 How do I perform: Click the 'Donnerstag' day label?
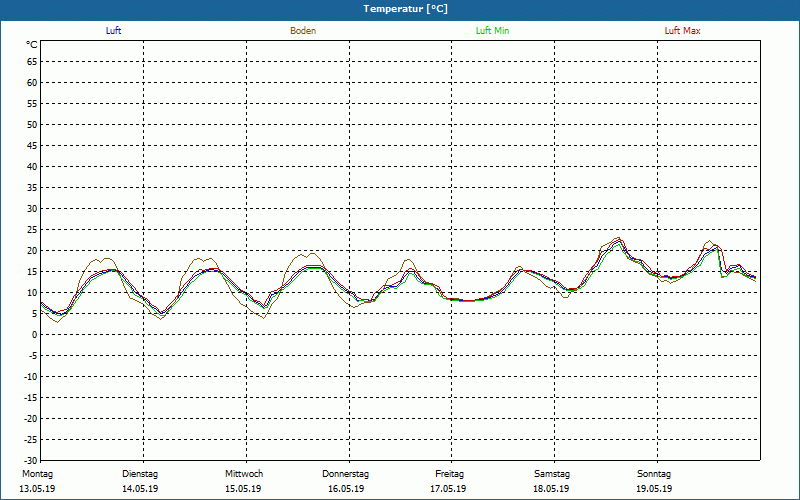pyautogui.click(x=345, y=474)
